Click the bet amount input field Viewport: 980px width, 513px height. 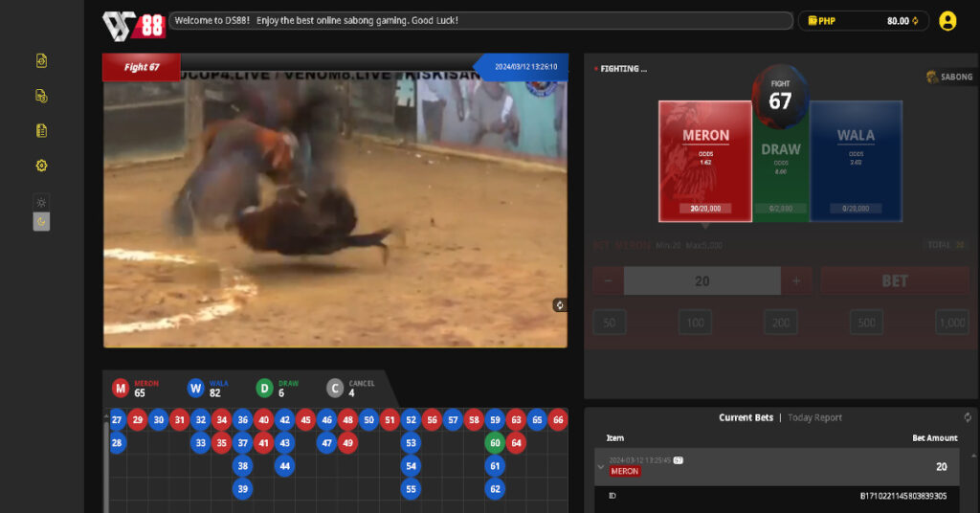pyautogui.click(x=702, y=281)
